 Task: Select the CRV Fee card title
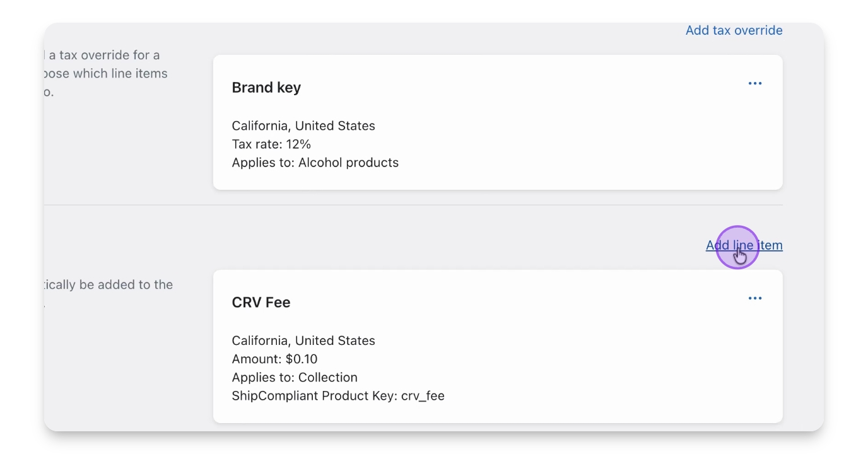pos(261,303)
